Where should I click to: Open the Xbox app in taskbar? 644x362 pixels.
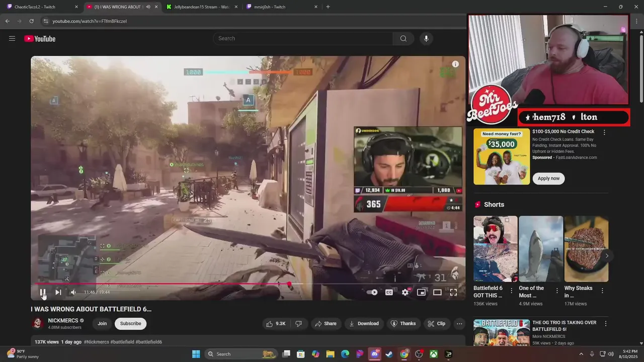click(434, 354)
